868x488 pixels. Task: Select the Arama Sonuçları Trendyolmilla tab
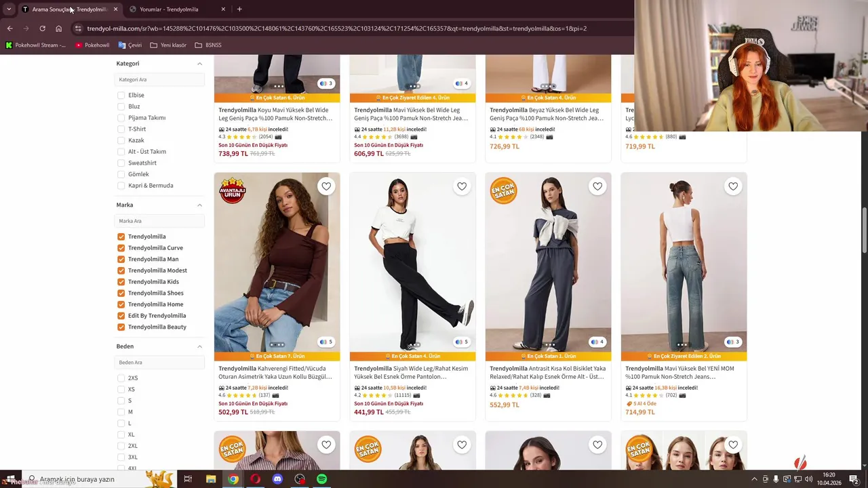69,9
